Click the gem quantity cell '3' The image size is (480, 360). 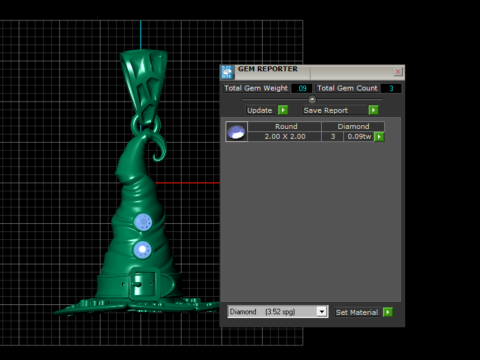click(333, 137)
